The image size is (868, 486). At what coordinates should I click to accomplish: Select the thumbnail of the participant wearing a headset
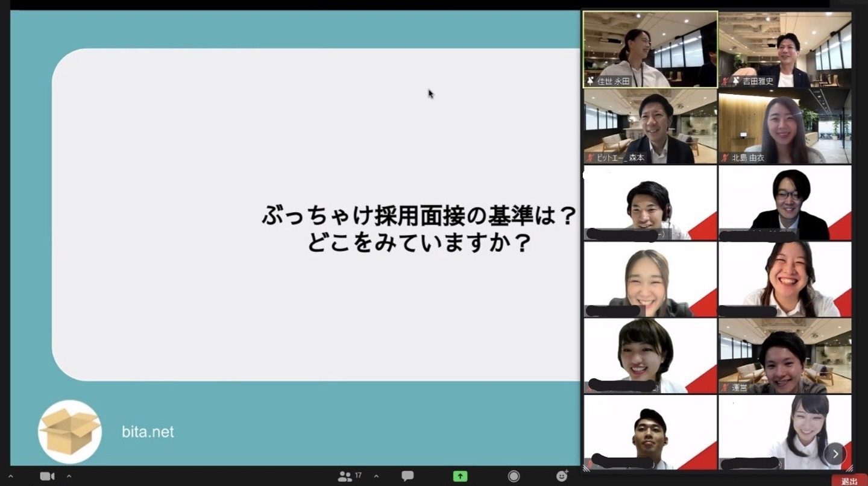coord(650,203)
